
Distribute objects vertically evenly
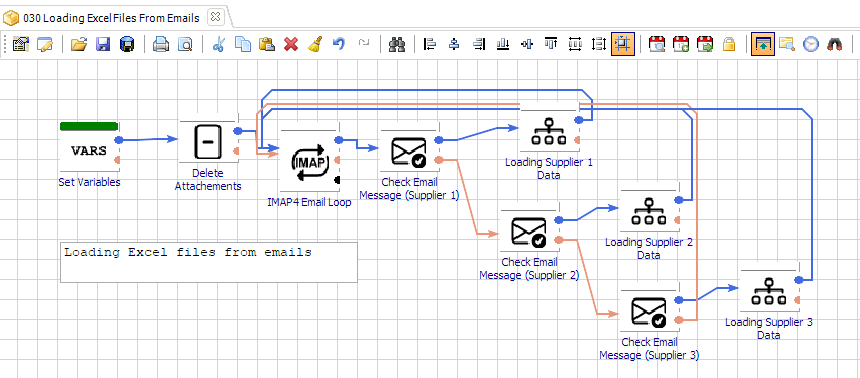tap(599, 44)
